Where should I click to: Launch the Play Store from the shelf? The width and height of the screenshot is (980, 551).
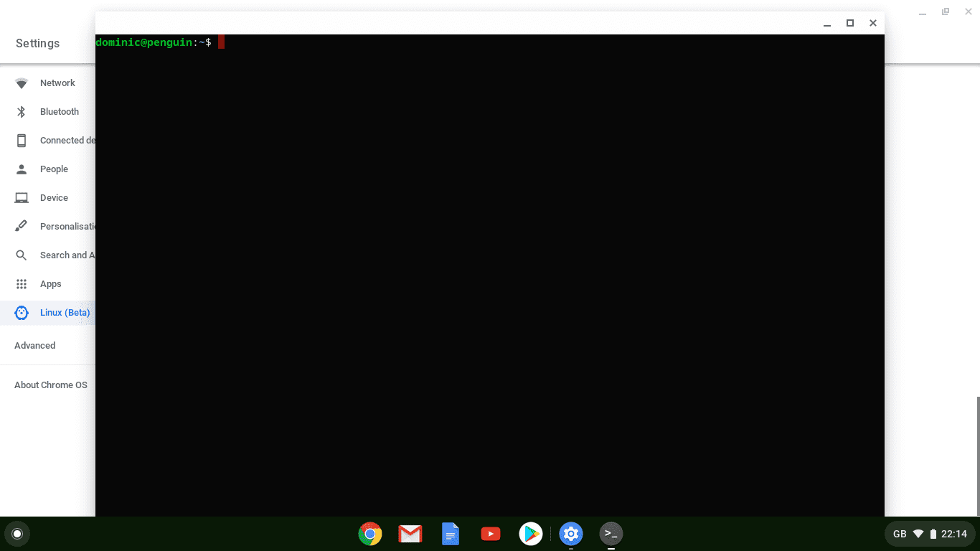(530, 534)
